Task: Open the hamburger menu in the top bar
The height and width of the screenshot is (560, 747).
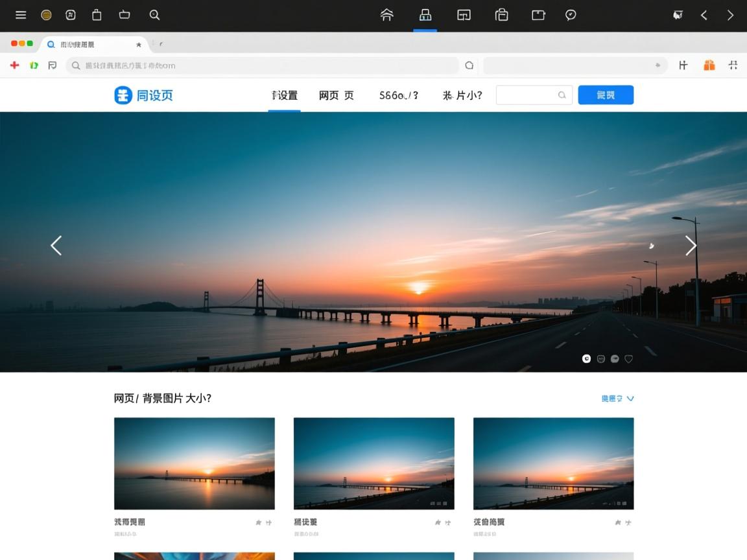Action: pyautogui.click(x=21, y=15)
